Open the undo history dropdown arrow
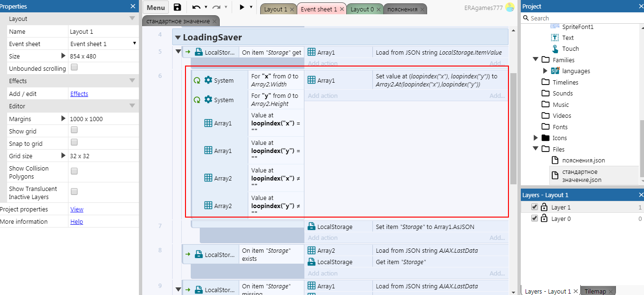644x295 pixels. pos(205,7)
